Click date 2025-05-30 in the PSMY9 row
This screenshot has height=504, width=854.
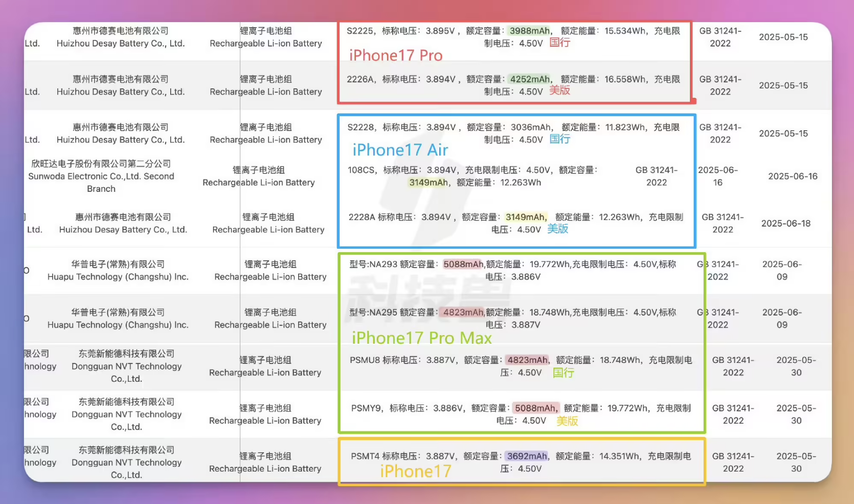(796, 414)
